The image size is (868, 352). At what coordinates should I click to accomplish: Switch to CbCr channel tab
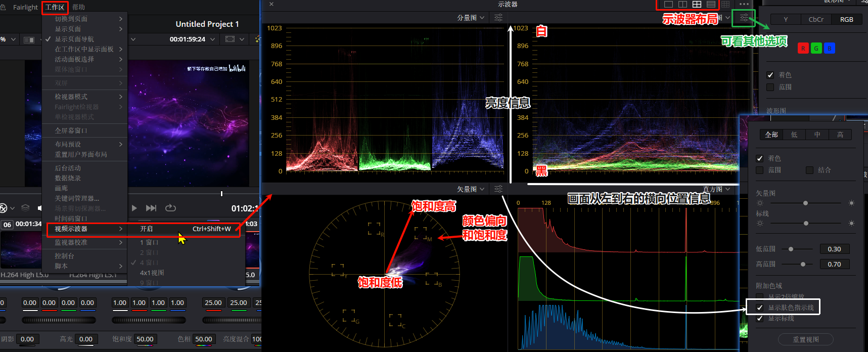[x=816, y=19]
